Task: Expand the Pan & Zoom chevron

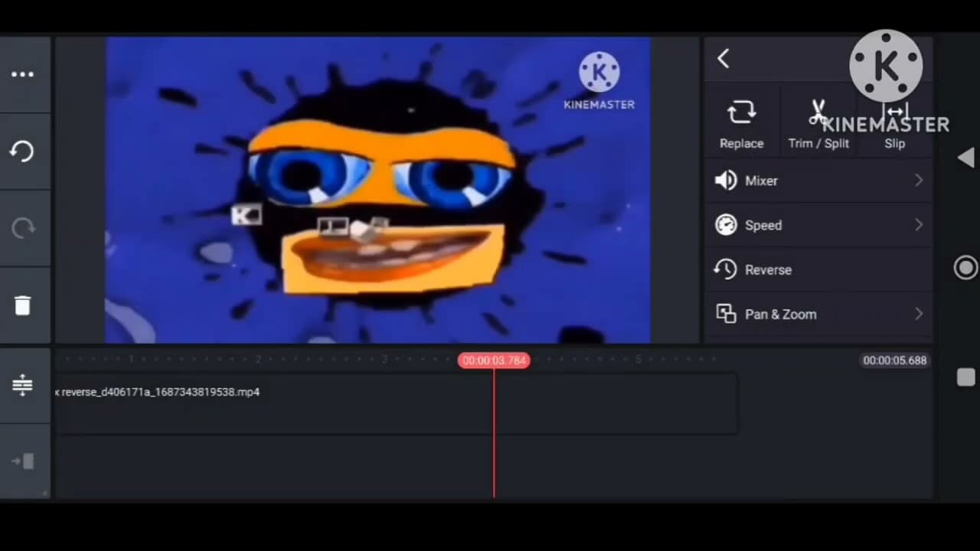Action: tap(919, 314)
